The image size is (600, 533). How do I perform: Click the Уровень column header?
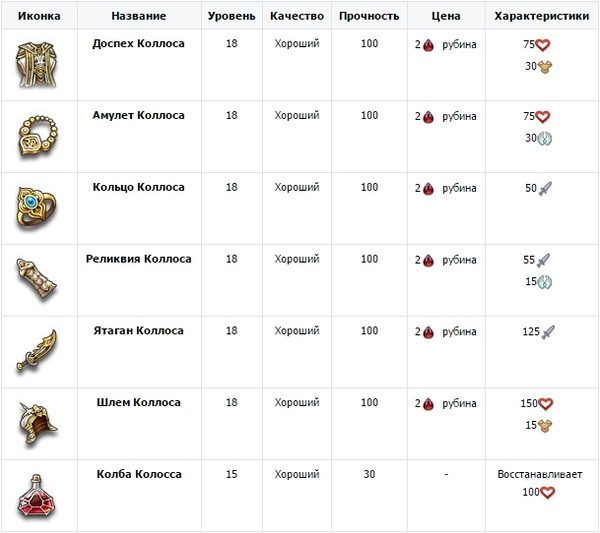232,16
